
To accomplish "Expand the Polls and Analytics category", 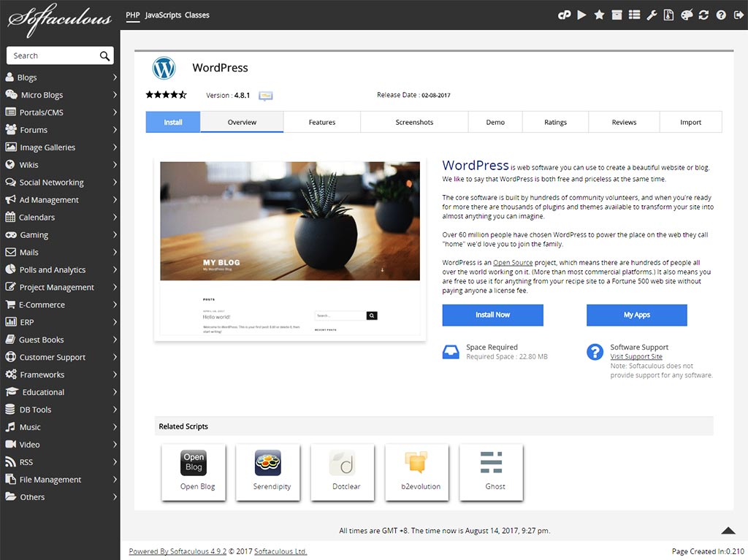I will pos(60,269).
